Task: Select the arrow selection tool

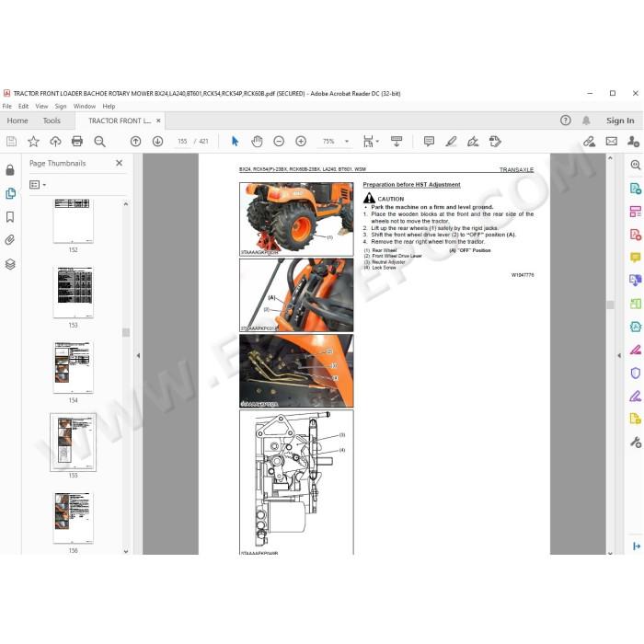Action: [x=235, y=142]
